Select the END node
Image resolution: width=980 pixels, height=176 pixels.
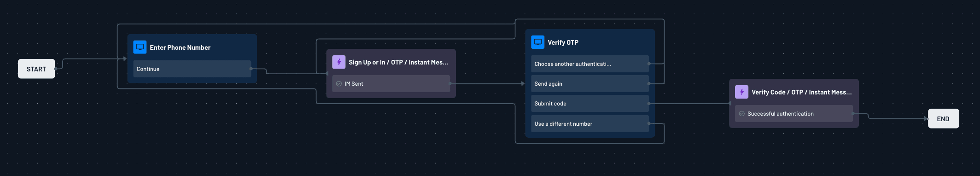pos(943,118)
